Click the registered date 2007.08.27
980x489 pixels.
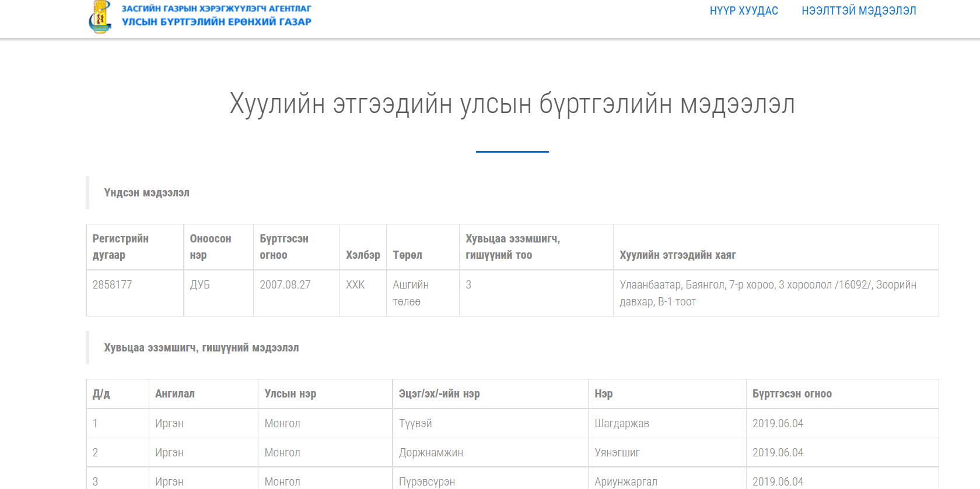coord(285,285)
